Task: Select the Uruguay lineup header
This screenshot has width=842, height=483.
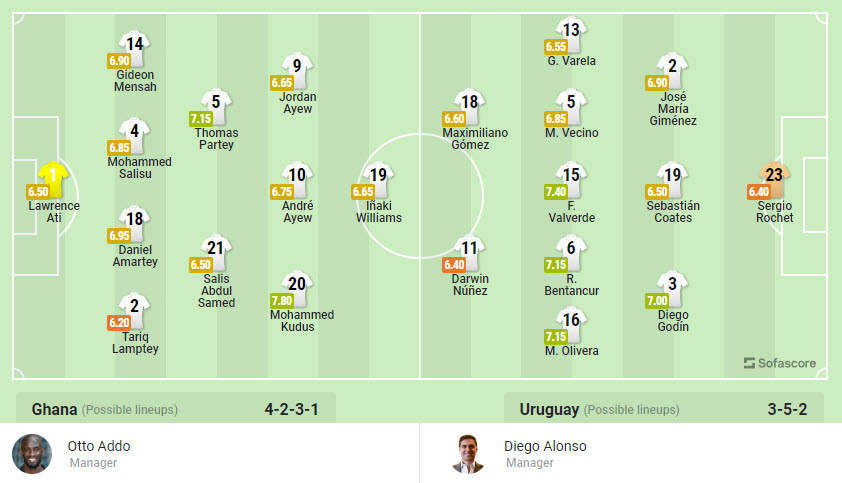Action: [549, 410]
